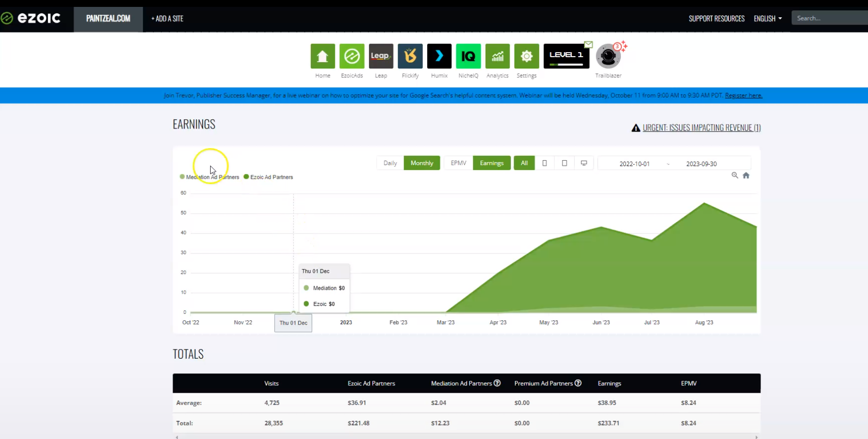This screenshot has width=868, height=439.
Task: Open the NicheIQ icon
Action: [468, 56]
